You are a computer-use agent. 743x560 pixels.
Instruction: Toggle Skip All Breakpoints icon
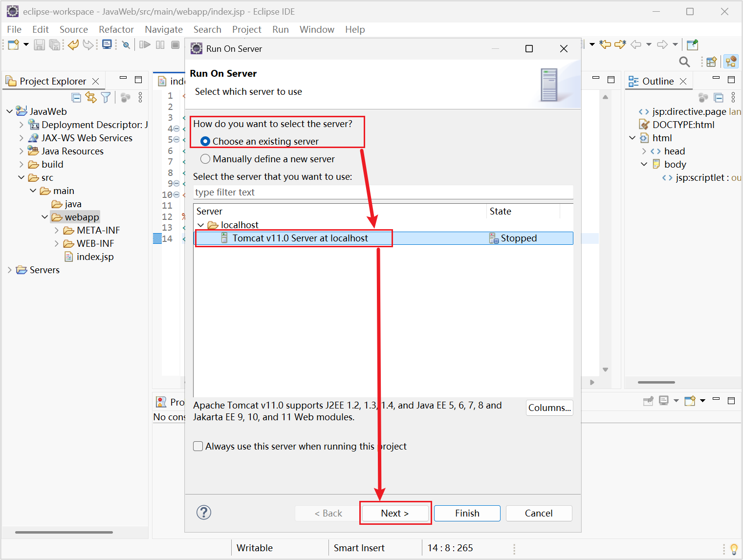(126, 45)
